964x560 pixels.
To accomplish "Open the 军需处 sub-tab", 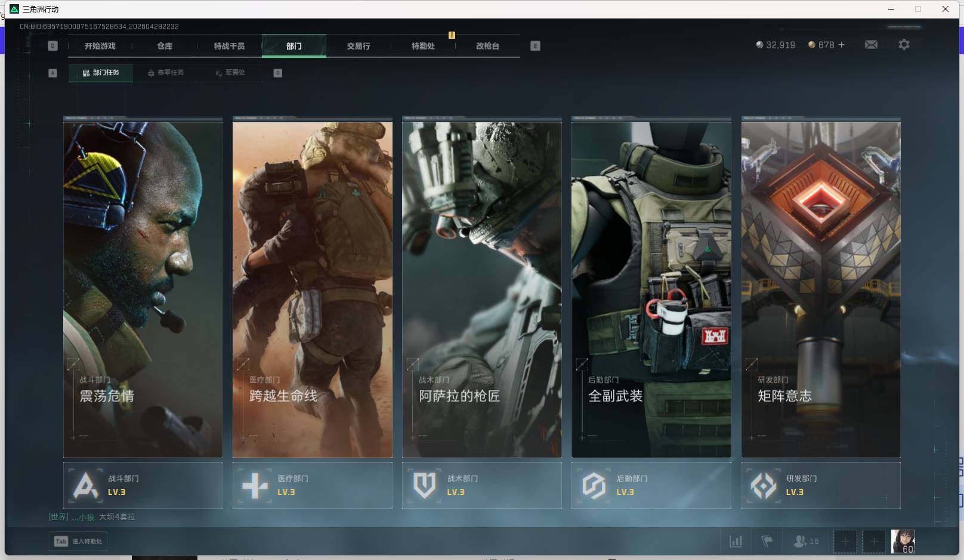I will click(230, 73).
